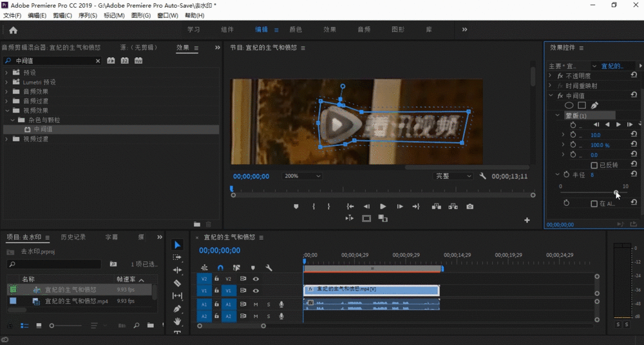Open the 完整 playback resolution dropdown
644x345 pixels.
pos(453,176)
